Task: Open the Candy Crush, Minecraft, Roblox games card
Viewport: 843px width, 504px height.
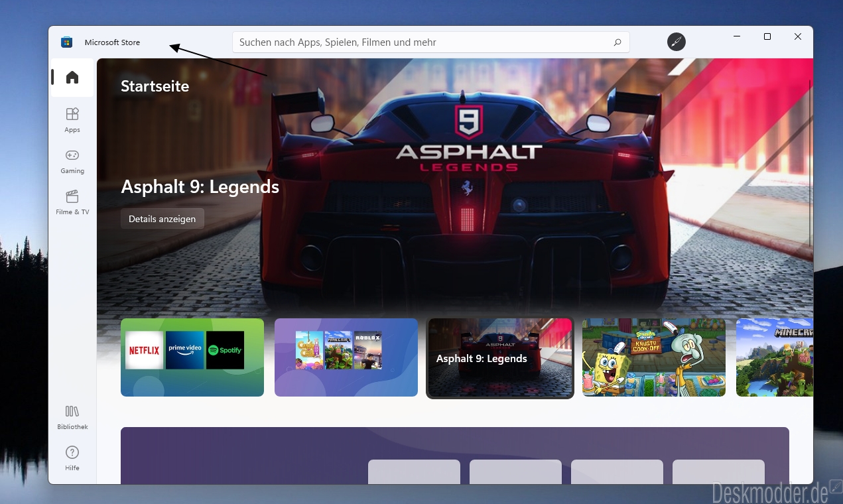Action: point(346,357)
